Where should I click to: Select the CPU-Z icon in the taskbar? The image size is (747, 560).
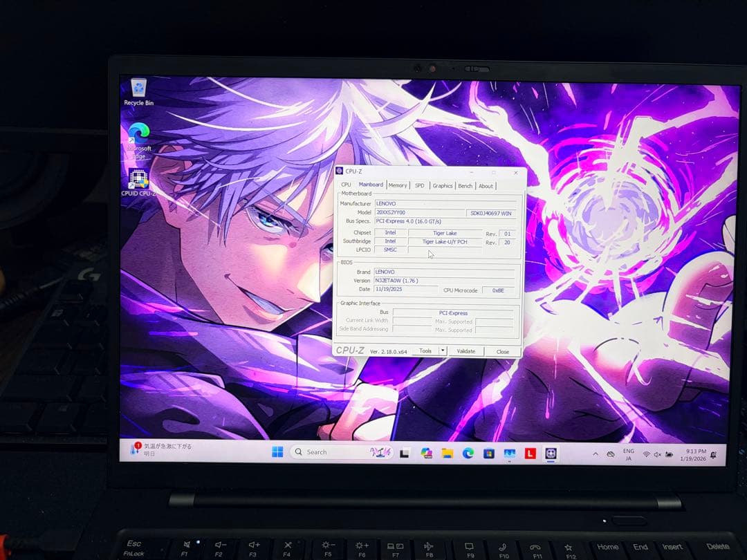(550, 454)
